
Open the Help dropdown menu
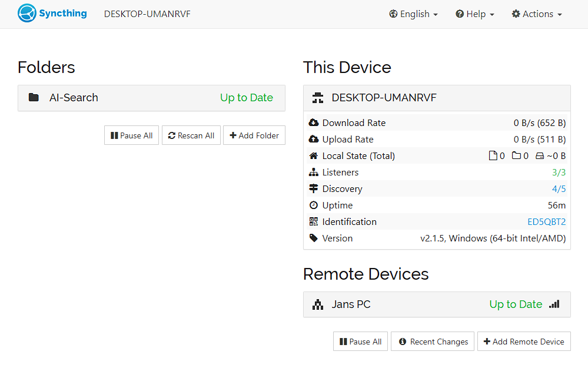coord(475,14)
